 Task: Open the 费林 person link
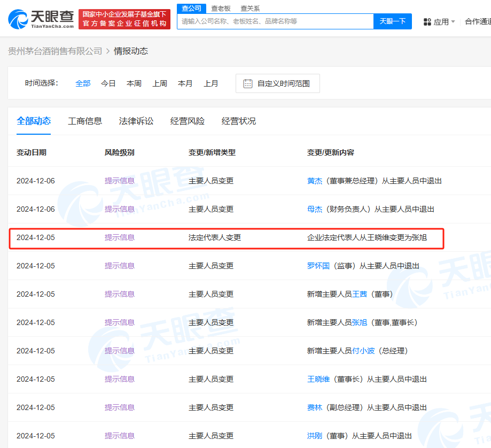point(315,407)
